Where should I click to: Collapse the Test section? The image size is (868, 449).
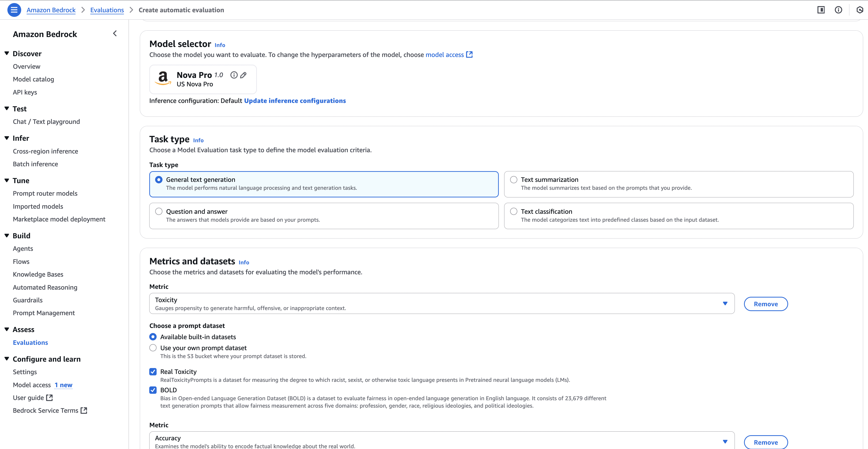coord(7,109)
